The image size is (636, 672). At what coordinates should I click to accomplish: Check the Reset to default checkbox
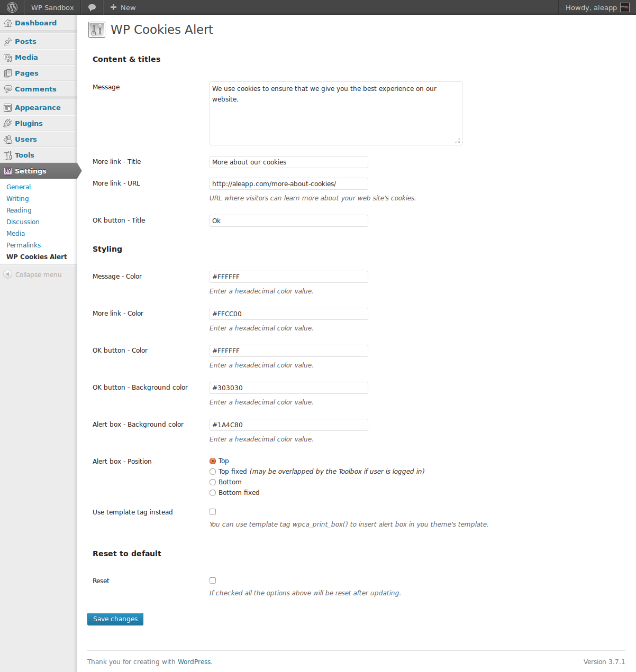[213, 581]
